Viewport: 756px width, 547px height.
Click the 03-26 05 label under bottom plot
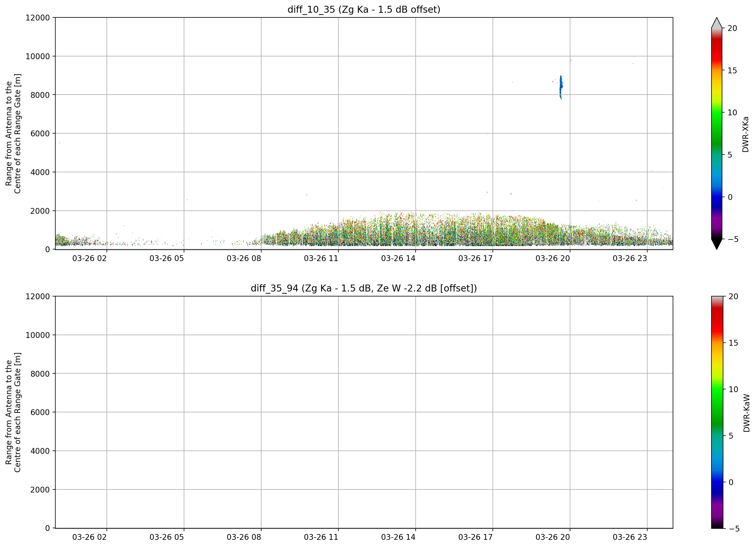click(167, 537)
